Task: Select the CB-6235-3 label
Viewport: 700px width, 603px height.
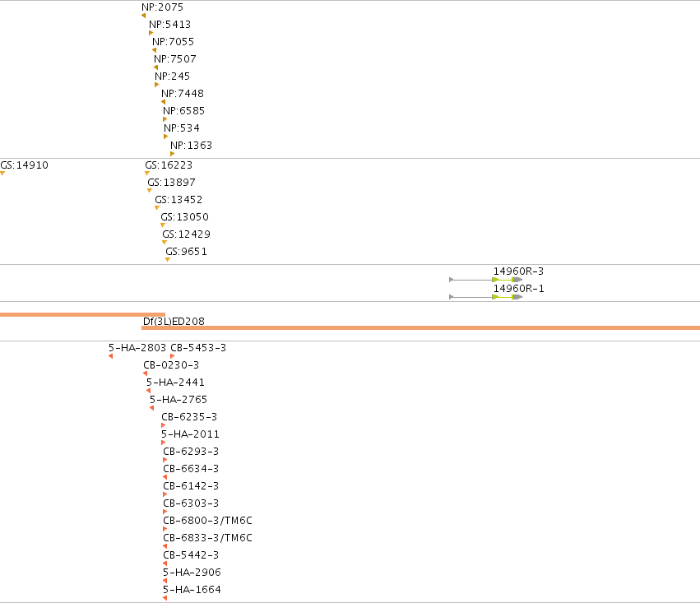Action: [x=189, y=417]
